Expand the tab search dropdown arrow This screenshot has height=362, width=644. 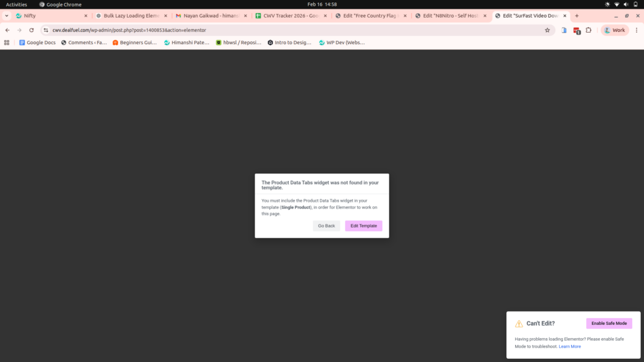[x=7, y=16]
